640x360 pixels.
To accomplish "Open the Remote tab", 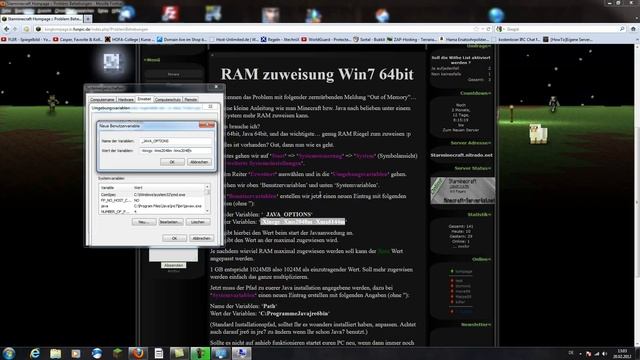I will pos(191,99).
